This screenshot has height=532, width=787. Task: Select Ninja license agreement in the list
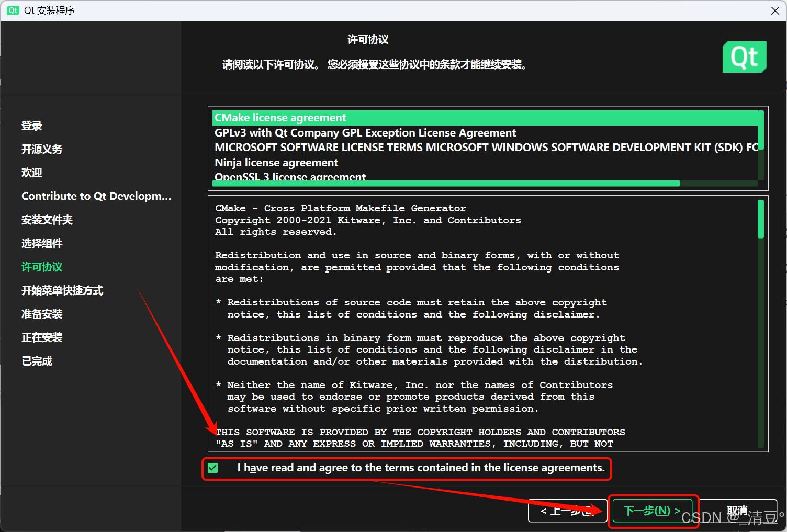[x=485, y=163]
